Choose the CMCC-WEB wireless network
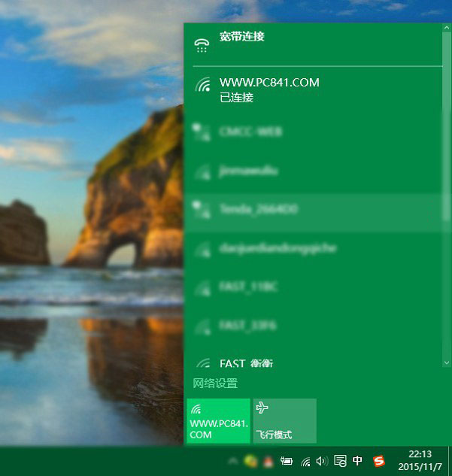This screenshot has height=476, width=452. tap(313, 132)
